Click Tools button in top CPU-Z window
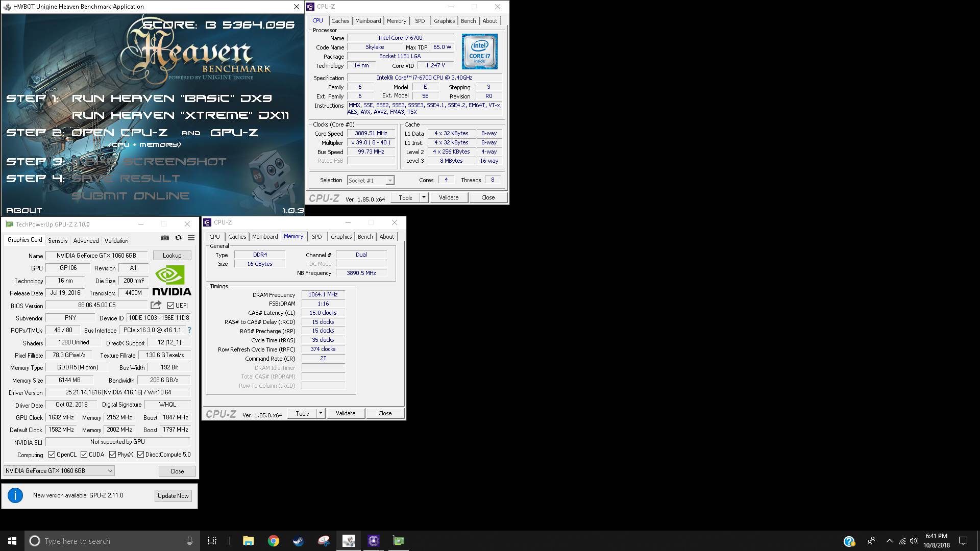This screenshot has height=551, width=980. coord(405,197)
